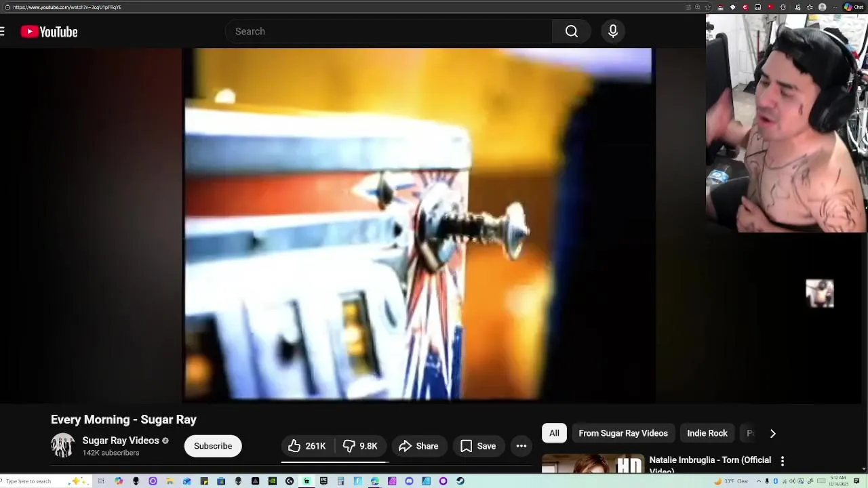This screenshot has width=868, height=488.
Task: Activate voice search microphone icon
Action: click(613, 31)
